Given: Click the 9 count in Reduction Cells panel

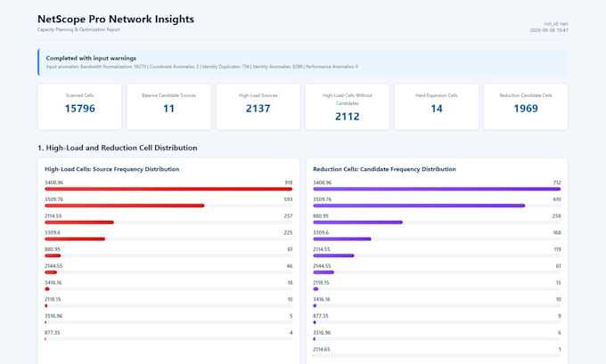Looking at the screenshot, I should click(560, 315).
